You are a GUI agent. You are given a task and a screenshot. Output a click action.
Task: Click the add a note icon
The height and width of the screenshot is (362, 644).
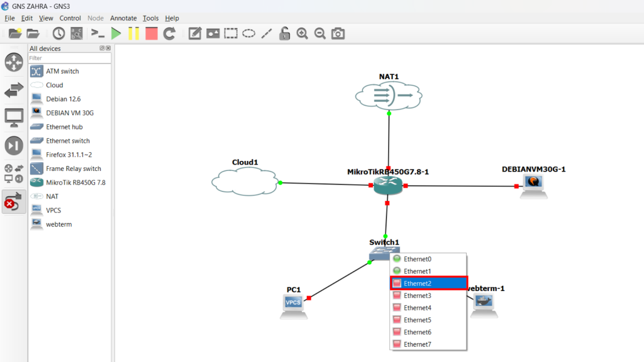pos(195,34)
